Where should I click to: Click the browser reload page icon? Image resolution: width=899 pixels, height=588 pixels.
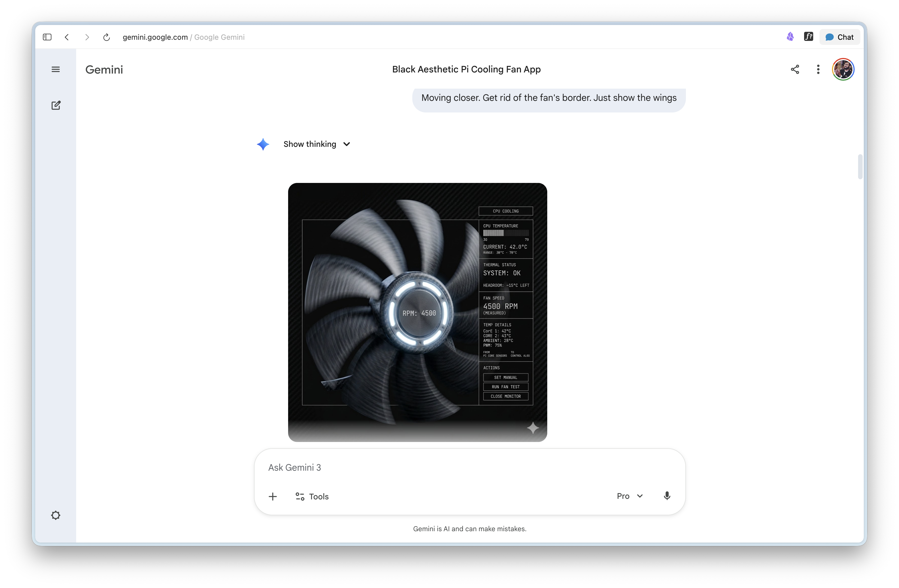click(107, 37)
